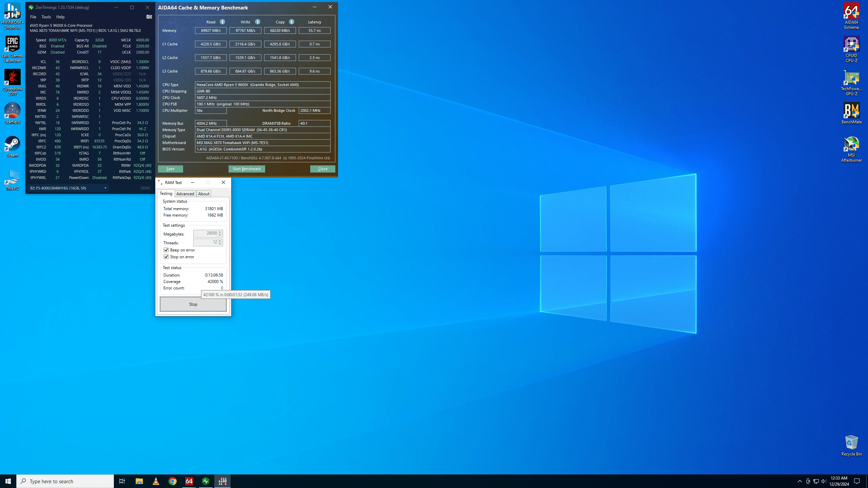Expand the memory module B2 dropdown
This screenshot has height=488, width=868.
105,188
